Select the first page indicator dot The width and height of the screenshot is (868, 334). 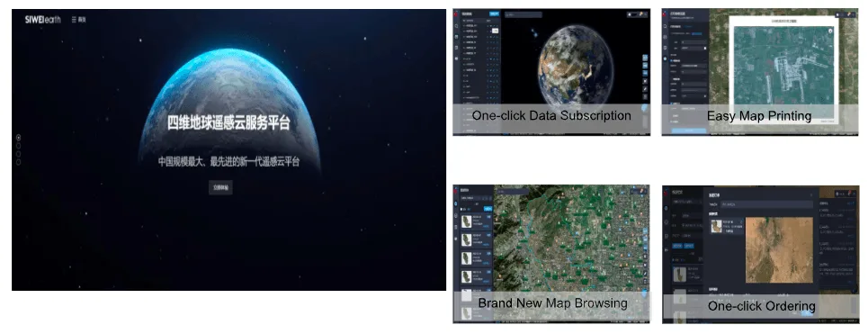click(18, 138)
